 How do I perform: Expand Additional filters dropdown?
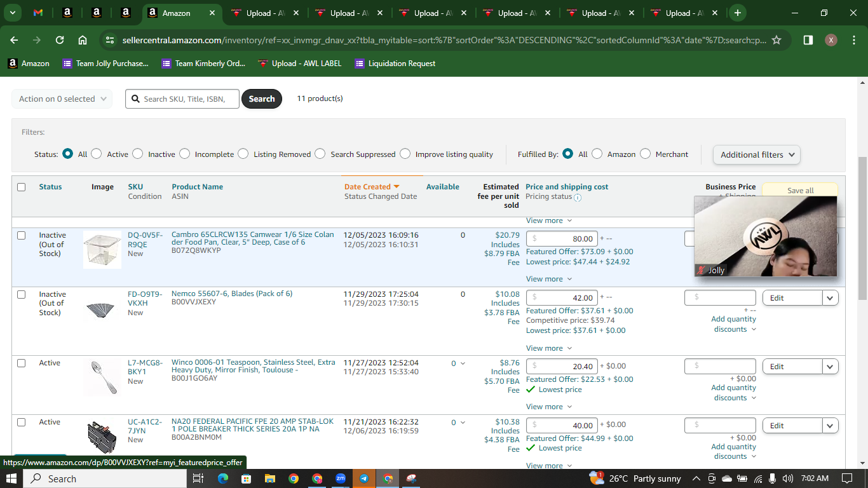click(757, 154)
